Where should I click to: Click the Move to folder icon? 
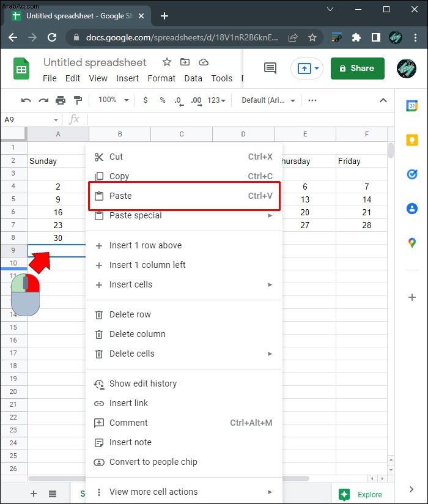185,62
